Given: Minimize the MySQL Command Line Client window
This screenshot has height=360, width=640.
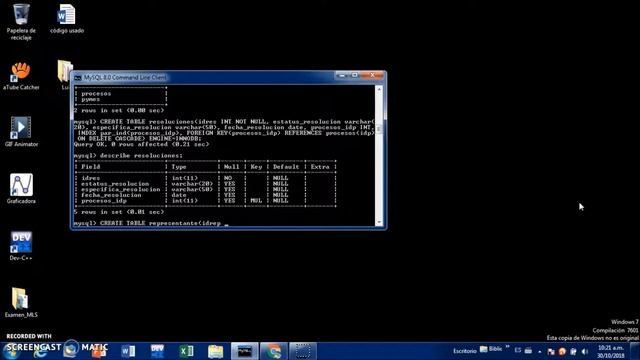Looking at the screenshot, I should coord(342,76).
